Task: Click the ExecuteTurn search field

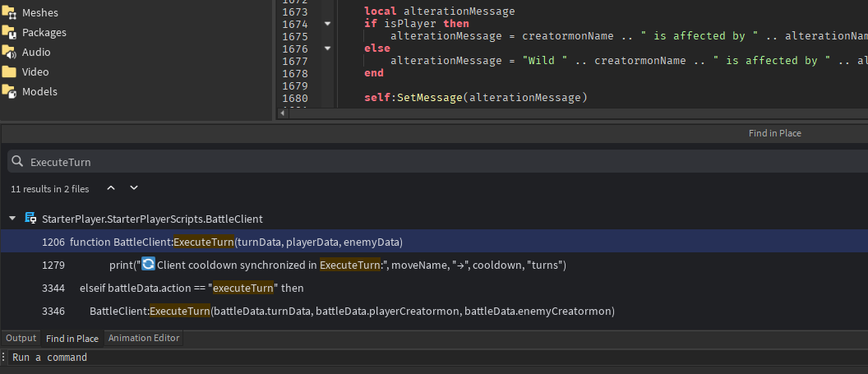Action: point(437,162)
